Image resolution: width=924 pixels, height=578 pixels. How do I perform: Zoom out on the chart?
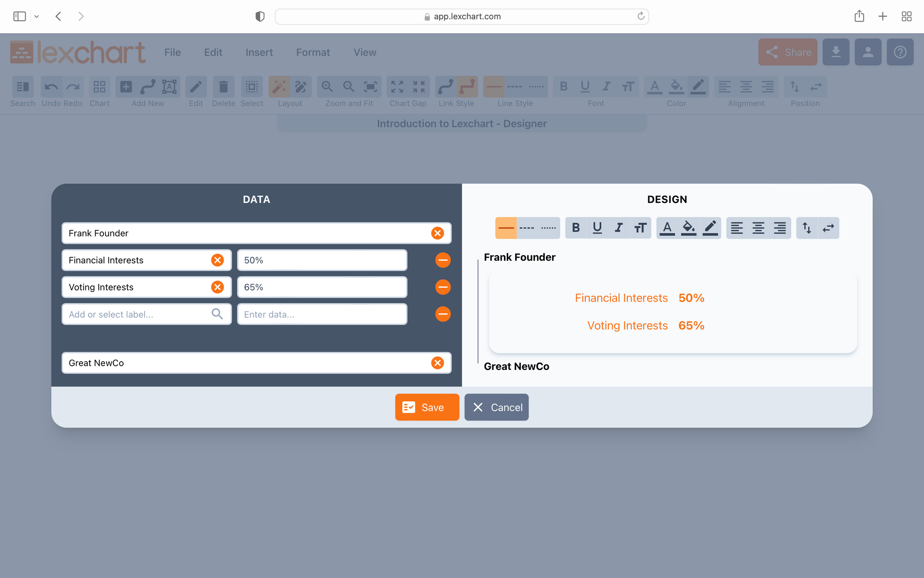pos(349,86)
